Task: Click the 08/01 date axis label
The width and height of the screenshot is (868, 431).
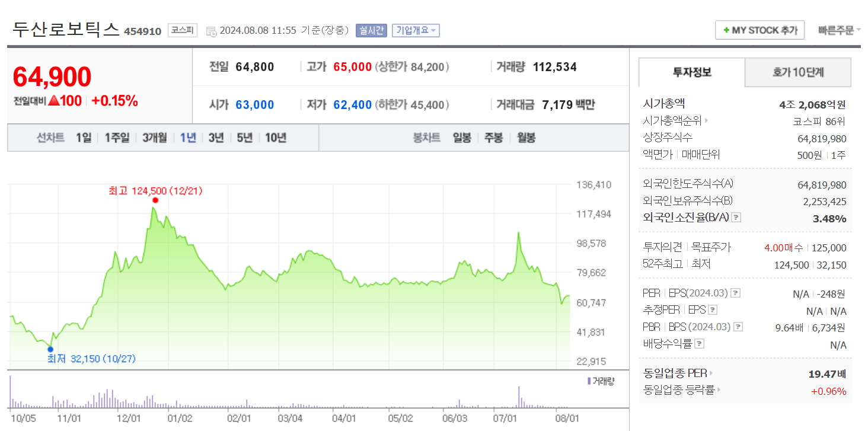Action: coord(567,418)
